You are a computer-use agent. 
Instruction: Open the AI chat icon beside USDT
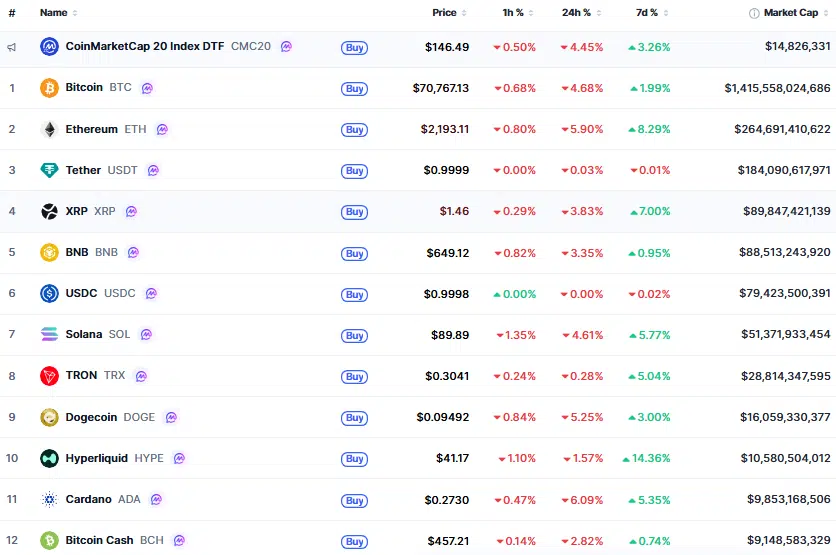[x=153, y=170]
